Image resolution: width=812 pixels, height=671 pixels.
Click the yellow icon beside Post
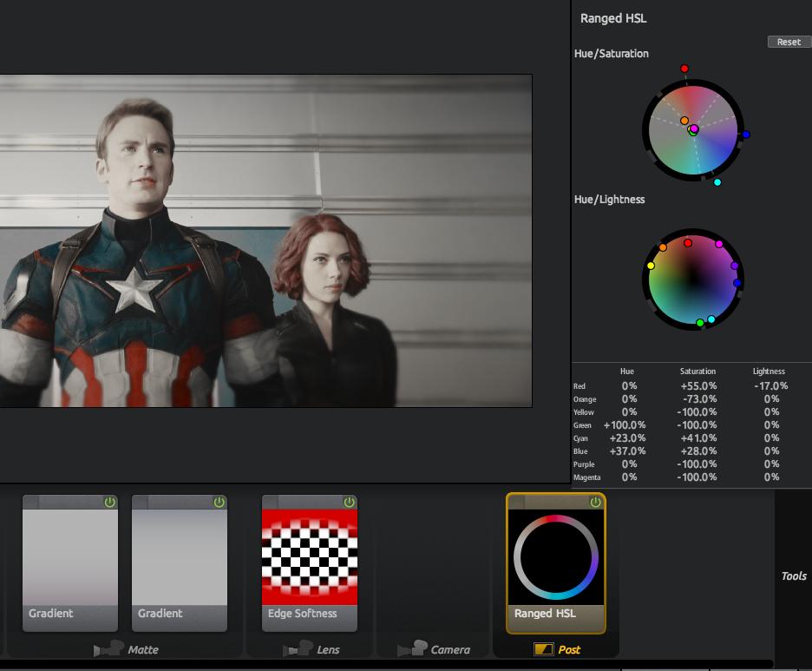pos(543,648)
